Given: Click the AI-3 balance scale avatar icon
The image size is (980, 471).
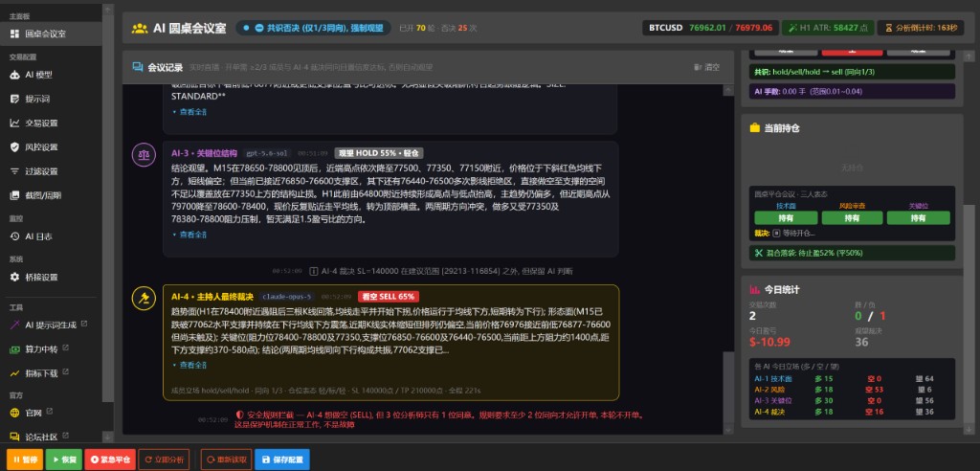Looking at the screenshot, I should point(144,154).
